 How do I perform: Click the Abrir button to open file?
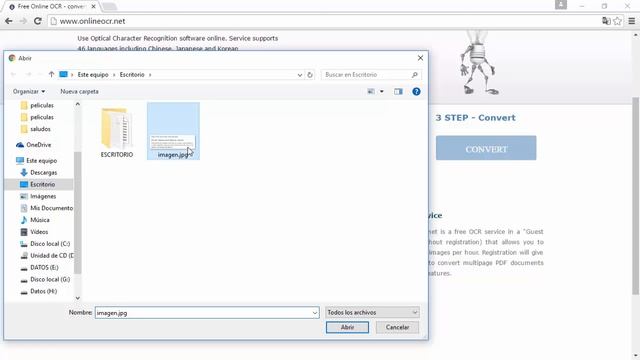pos(347,327)
